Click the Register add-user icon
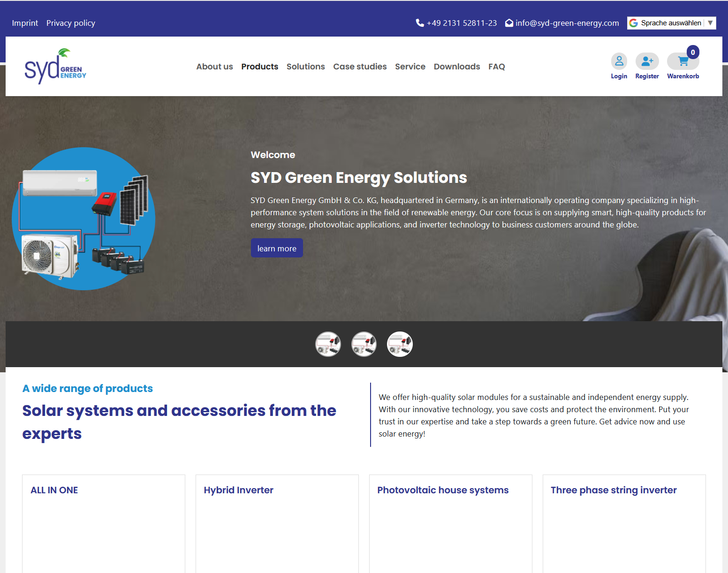The width and height of the screenshot is (728, 573). [647, 61]
